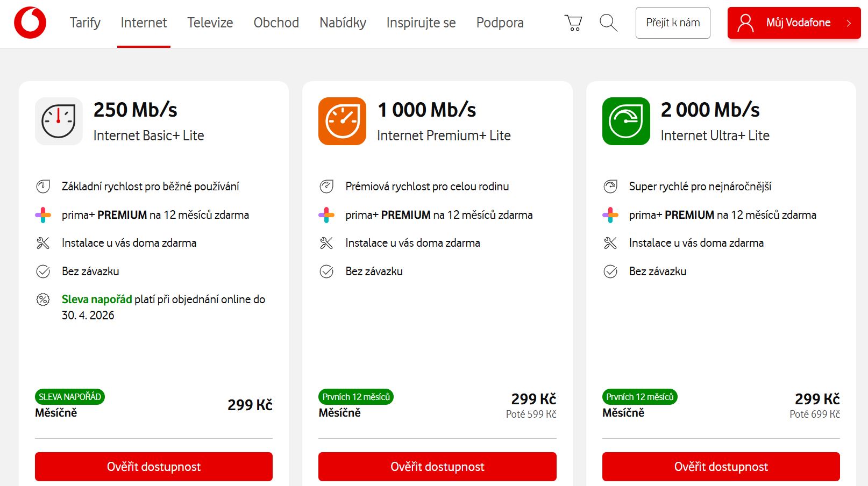Viewport: 868px width, 486px height.
Task: Click the Vodafone logo
Action: pyautogui.click(x=30, y=23)
